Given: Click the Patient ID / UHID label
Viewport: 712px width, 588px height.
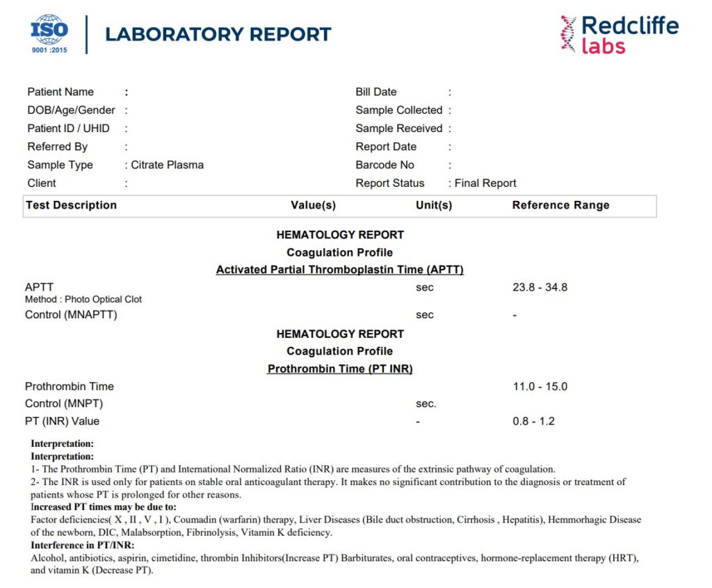Looking at the screenshot, I should [x=69, y=129].
